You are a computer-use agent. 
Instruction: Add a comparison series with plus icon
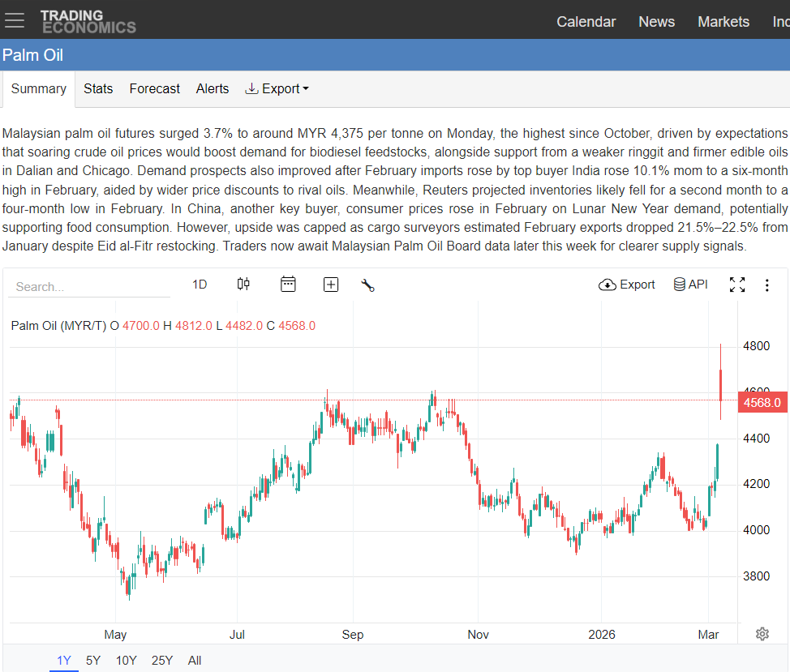330,285
